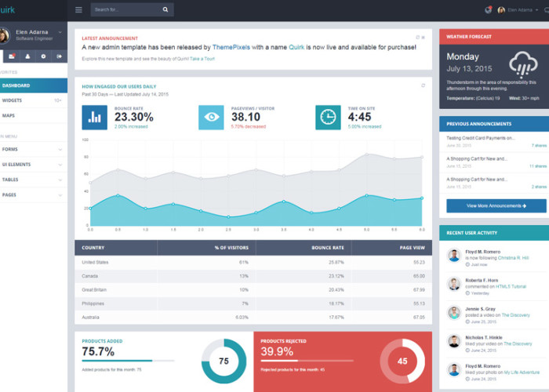Click the Take a Tour link
The image size is (549, 392).
202,59
